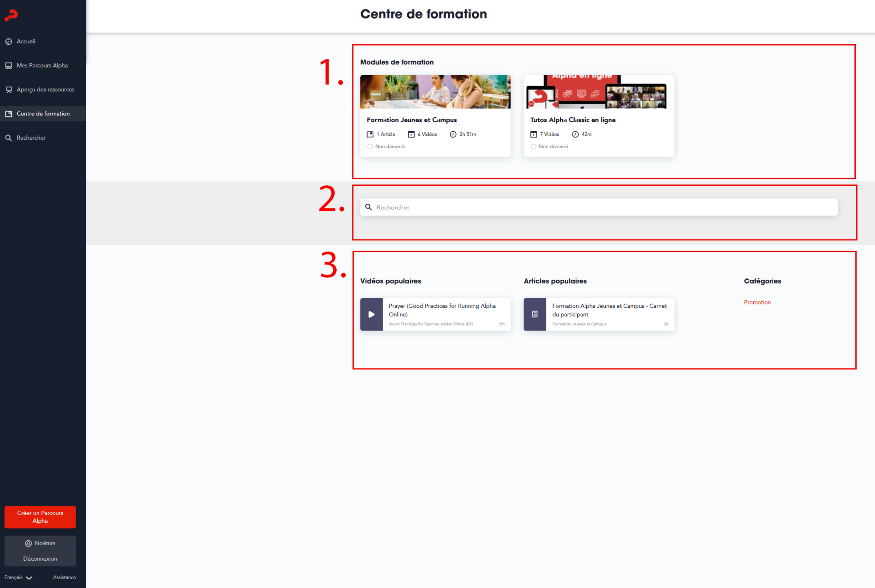Click the 1 Article count text
This screenshot has width=875, height=588.
(386, 135)
